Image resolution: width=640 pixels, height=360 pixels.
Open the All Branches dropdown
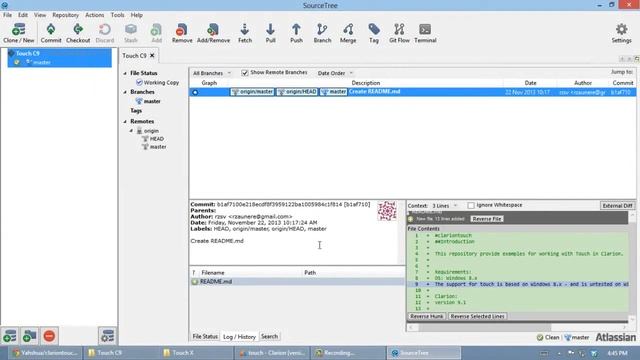[211, 73]
